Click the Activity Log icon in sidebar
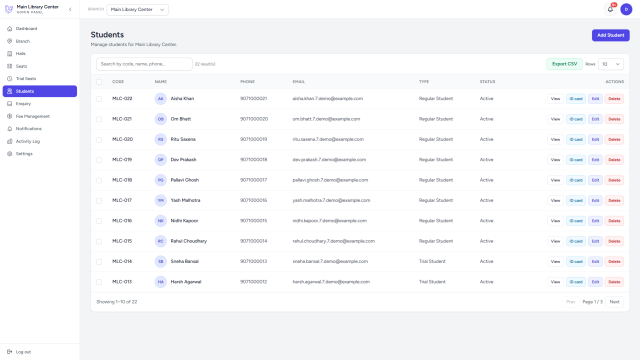Screen dimensions: 640x360 click(10, 141)
